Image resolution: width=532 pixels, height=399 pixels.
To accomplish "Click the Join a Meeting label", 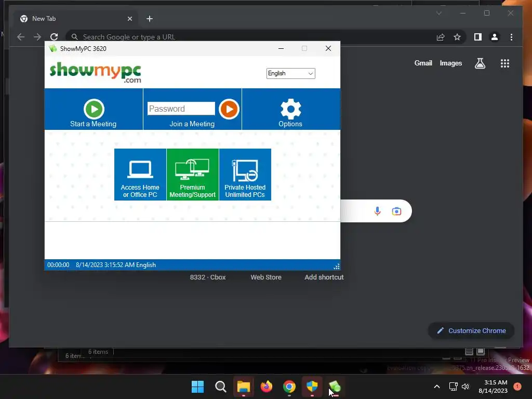I will point(192,124).
